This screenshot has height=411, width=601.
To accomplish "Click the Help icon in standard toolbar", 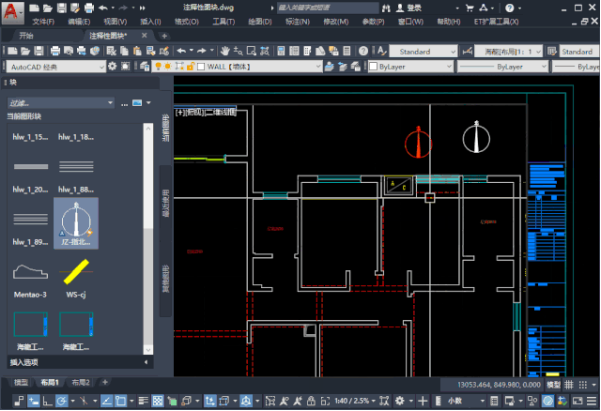I will pyautogui.click(x=363, y=51).
